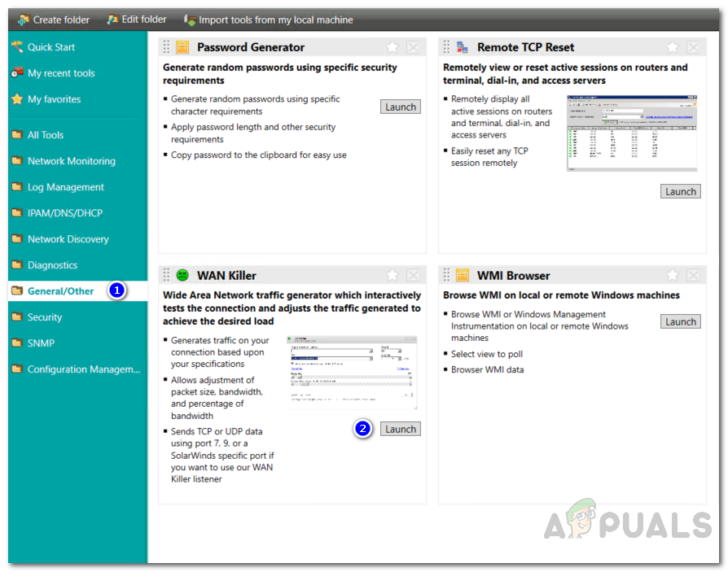The image size is (728, 572).
Task: Click the WAN Killer green face icon
Action: pos(182,275)
